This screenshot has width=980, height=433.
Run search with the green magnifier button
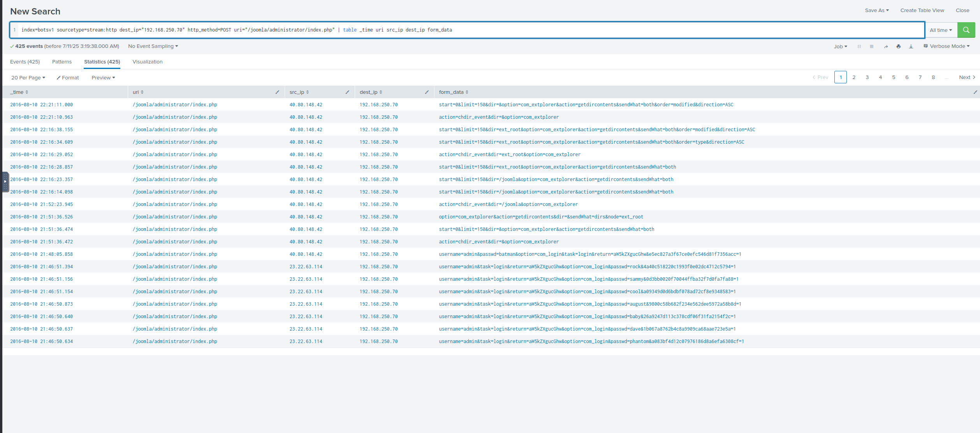tap(966, 30)
